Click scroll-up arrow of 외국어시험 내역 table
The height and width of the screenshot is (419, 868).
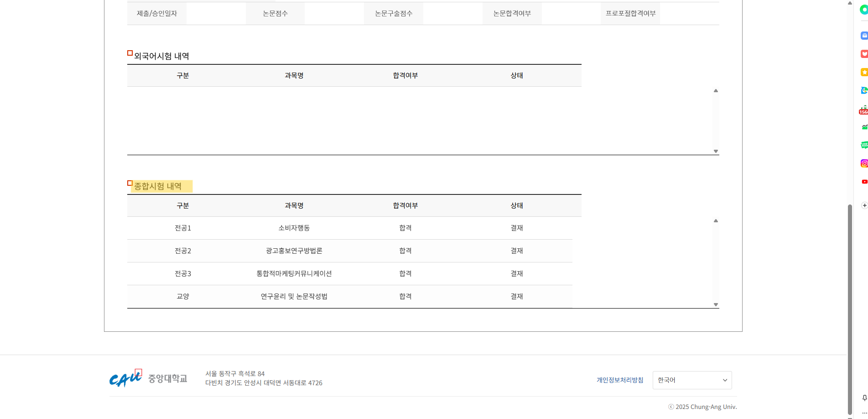716,91
